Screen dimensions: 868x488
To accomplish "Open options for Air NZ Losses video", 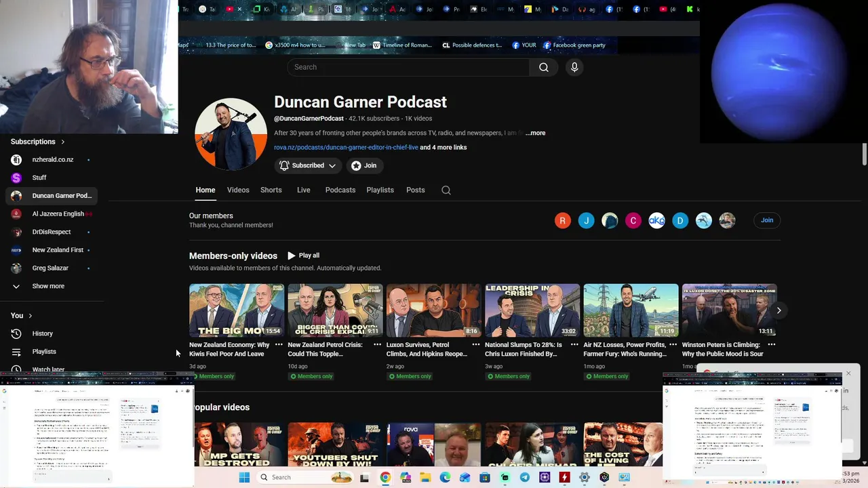I will click(x=673, y=345).
